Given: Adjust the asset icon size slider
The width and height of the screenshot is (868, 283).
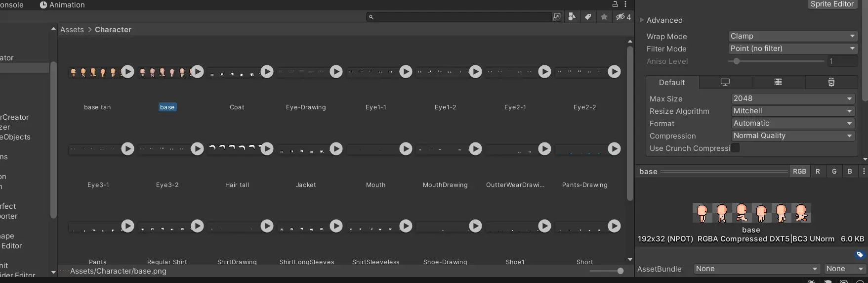Looking at the screenshot, I should pos(620,271).
